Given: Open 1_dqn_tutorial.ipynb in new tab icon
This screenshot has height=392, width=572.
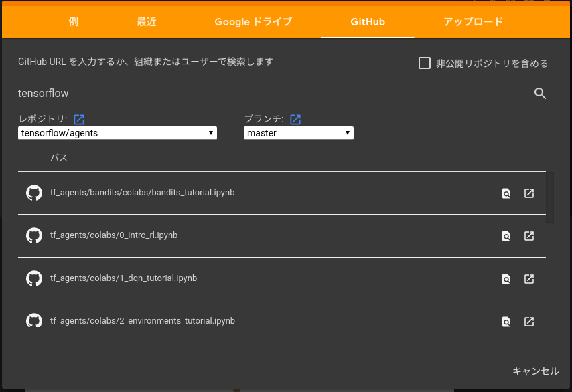Looking at the screenshot, I should pos(529,279).
